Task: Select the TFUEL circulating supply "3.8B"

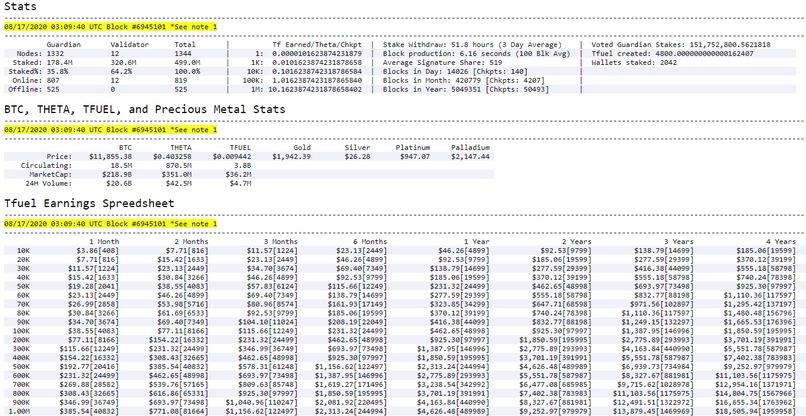Action: (x=243, y=165)
